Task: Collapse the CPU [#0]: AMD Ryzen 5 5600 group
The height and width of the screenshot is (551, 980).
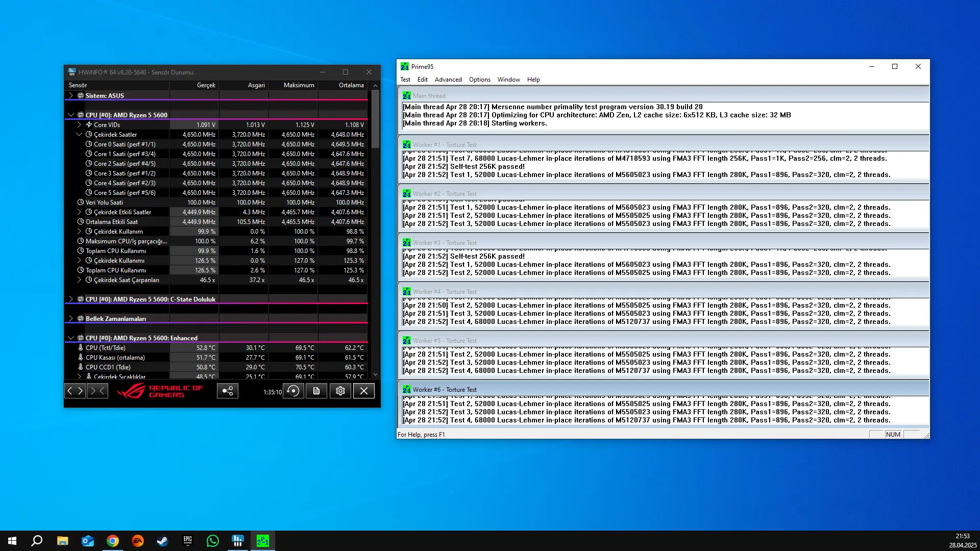Action: 71,115
